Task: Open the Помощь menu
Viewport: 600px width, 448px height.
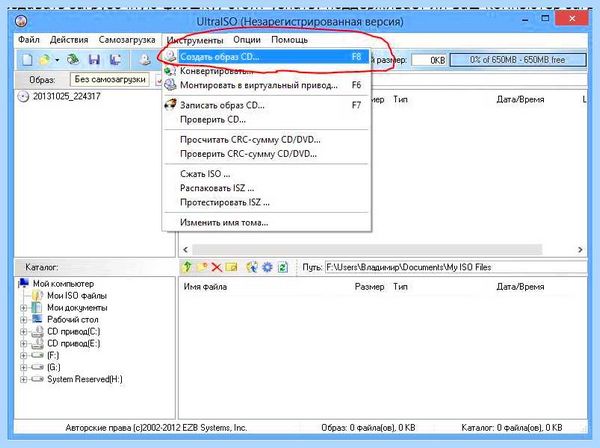Action: [289, 40]
